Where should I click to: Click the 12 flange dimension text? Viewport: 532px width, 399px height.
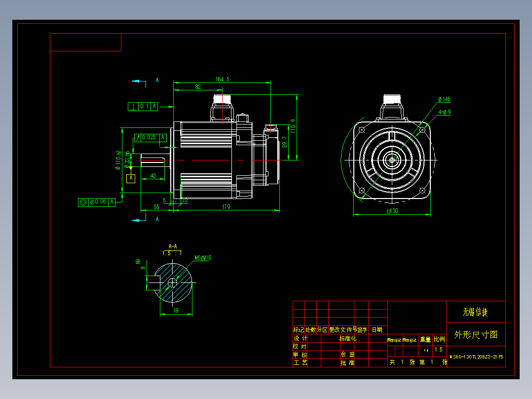185,200
